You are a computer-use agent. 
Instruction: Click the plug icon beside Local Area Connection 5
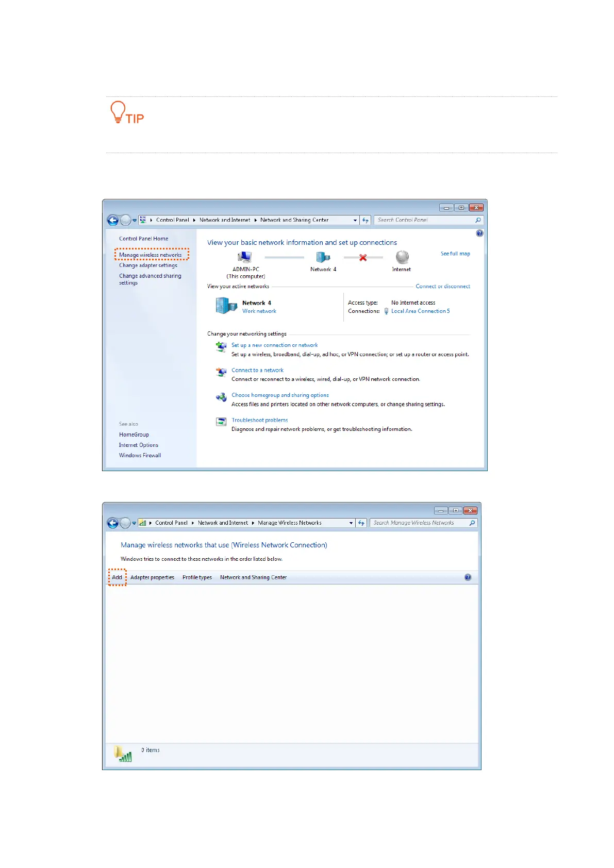(386, 311)
